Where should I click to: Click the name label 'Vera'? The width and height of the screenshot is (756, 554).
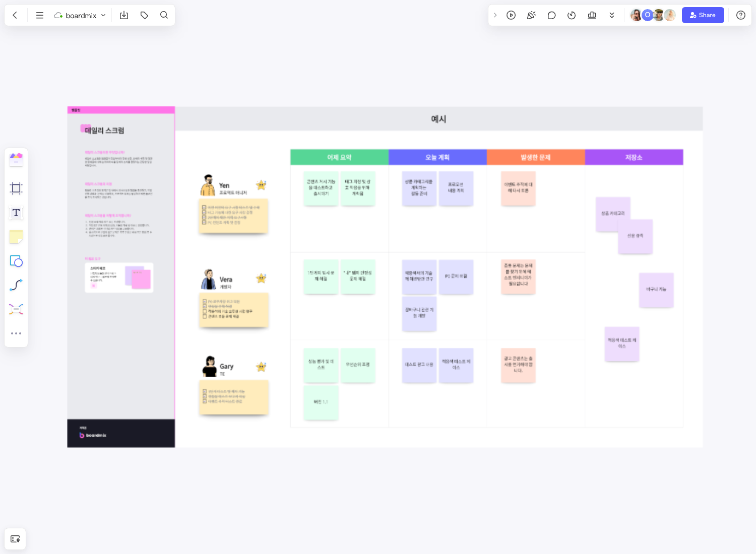point(226,280)
